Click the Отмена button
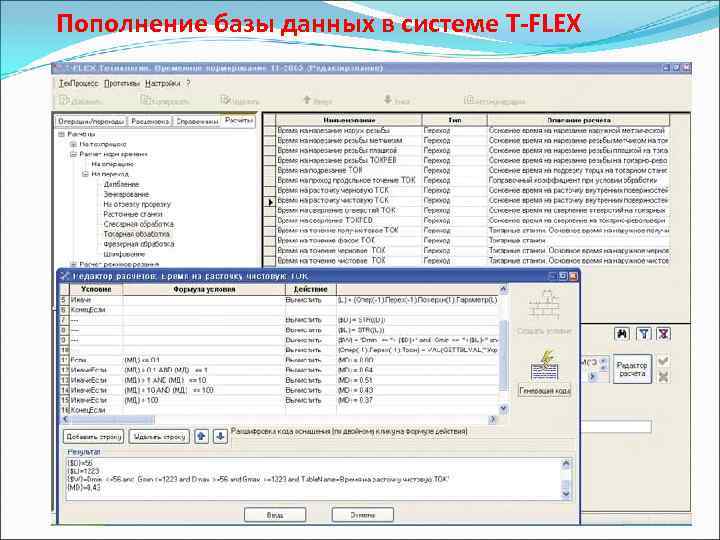The width and height of the screenshot is (720, 540). (x=362, y=515)
